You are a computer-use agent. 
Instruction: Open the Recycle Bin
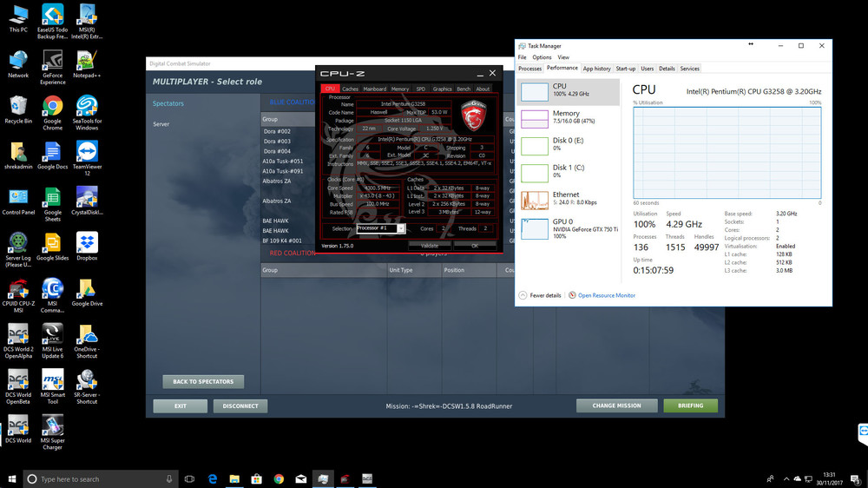coord(18,109)
